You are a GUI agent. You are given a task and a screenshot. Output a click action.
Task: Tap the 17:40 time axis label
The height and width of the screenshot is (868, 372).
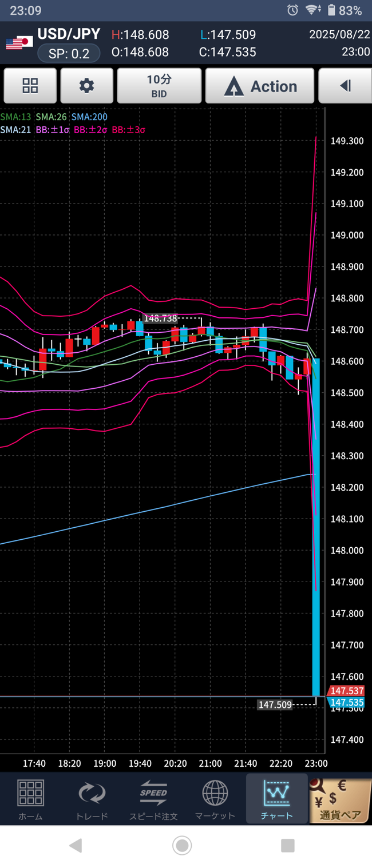(x=34, y=763)
